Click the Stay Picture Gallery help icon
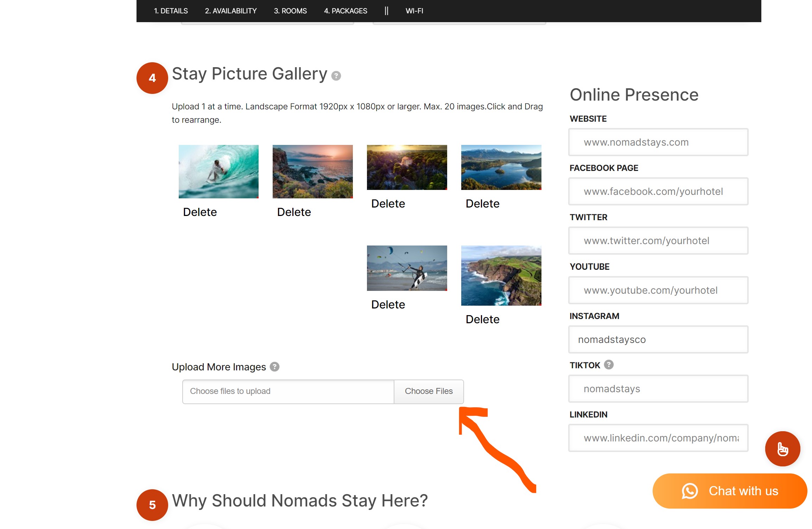 (x=336, y=76)
